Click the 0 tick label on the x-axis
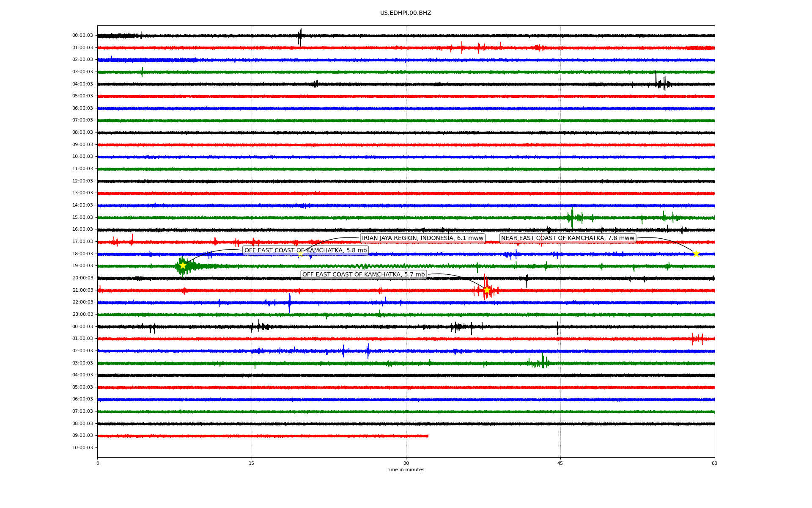The height and width of the screenshot is (508, 812). coord(98,463)
